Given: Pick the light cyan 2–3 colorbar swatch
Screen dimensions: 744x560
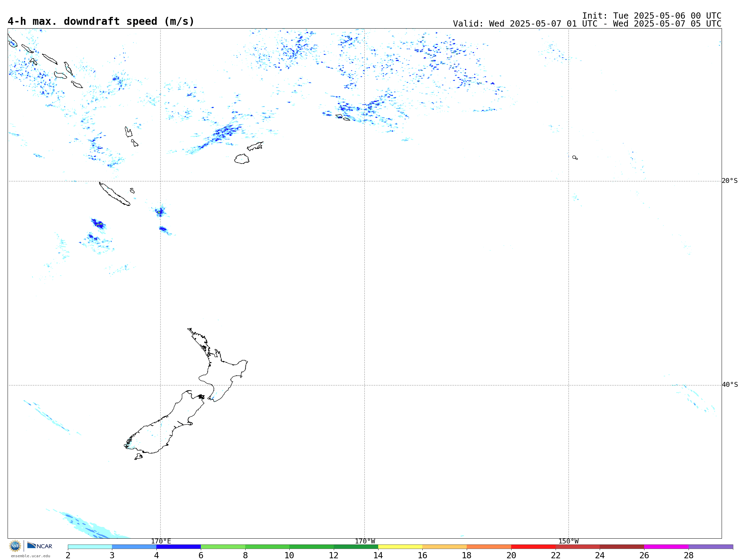Looking at the screenshot, I should tap(90, 547).
